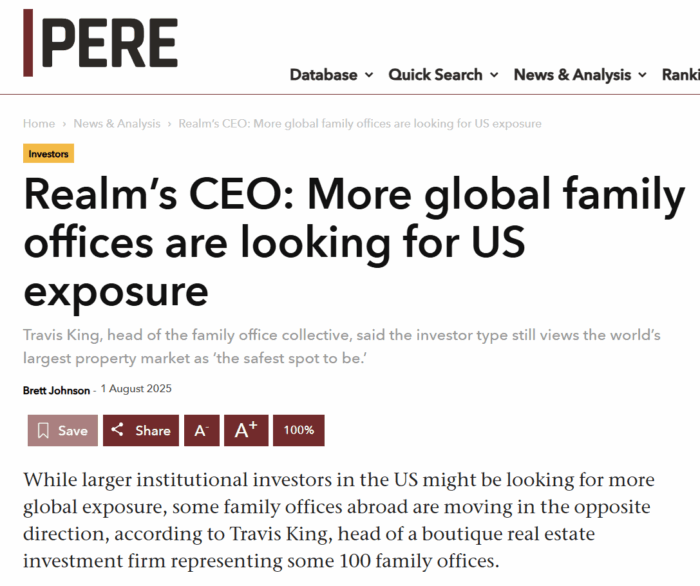Expand the Quick Search chevron

click(494, 75)
